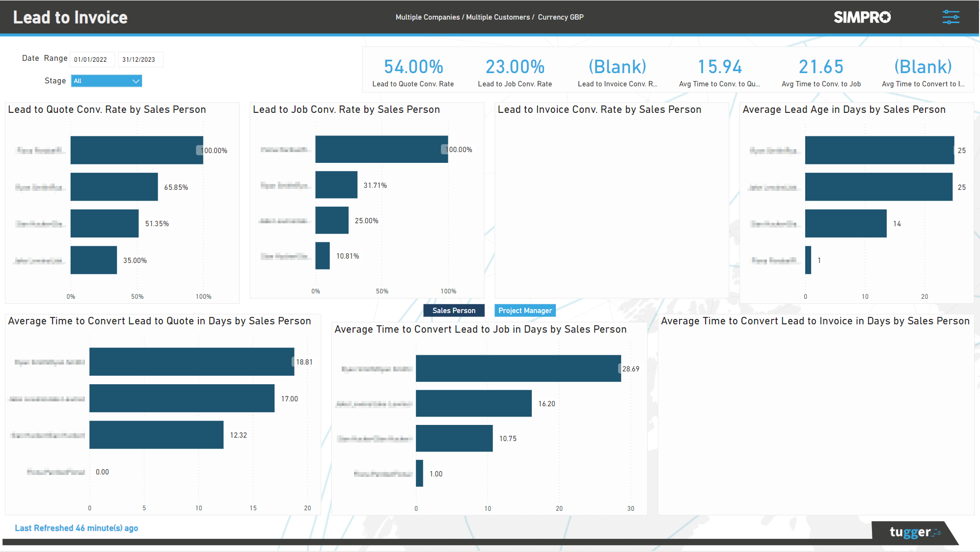The width and height of the screenshot is (980, 552).
Task: Click the Stage dropdown chevron arrow
Action: point(136,80)
